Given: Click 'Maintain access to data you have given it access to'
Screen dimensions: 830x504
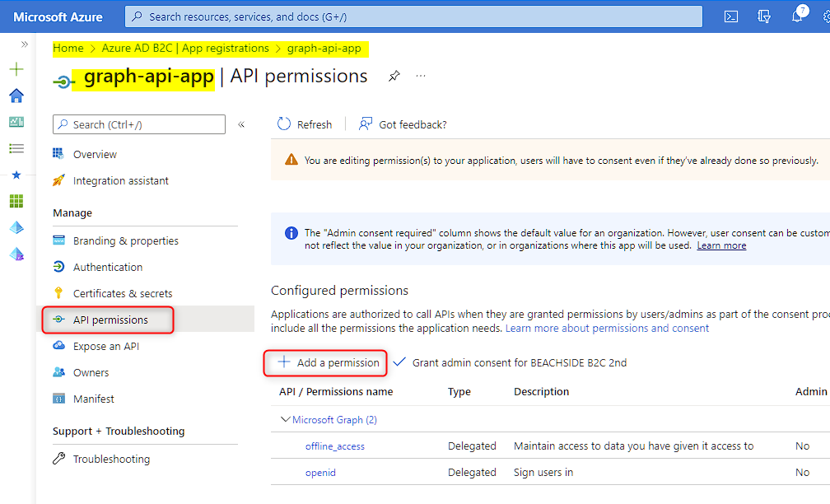Looking at the screenshot, I should 634,446.
